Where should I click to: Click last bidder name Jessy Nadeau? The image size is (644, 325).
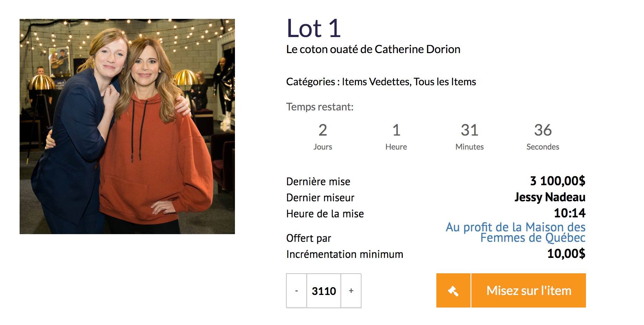point(550,197)
